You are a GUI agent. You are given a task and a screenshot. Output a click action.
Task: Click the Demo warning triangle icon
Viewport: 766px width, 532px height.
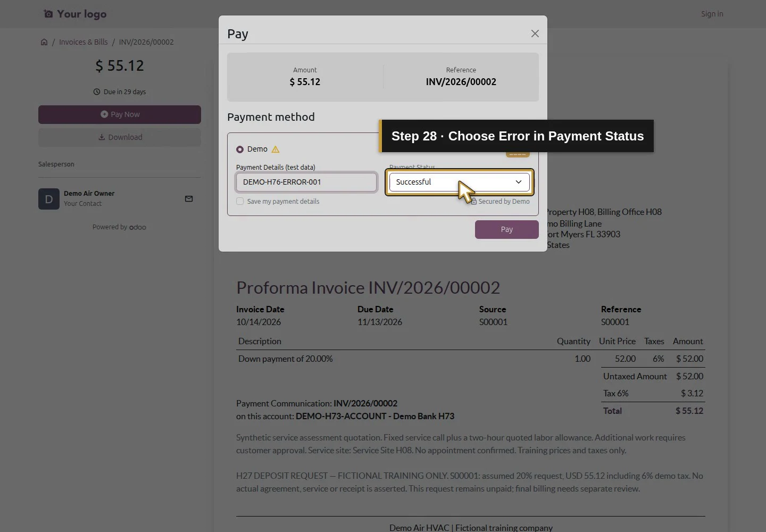[x=276, y=149]
